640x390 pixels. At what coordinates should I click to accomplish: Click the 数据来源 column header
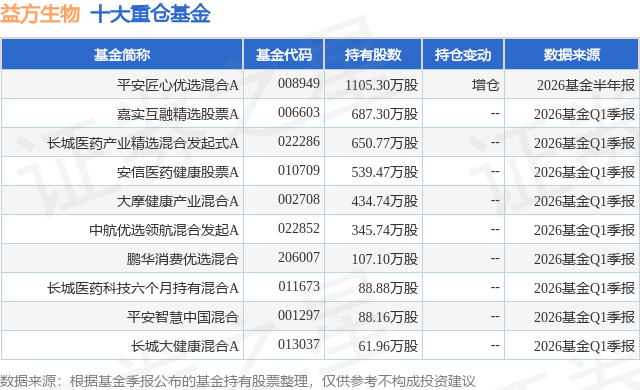point(572,55)
